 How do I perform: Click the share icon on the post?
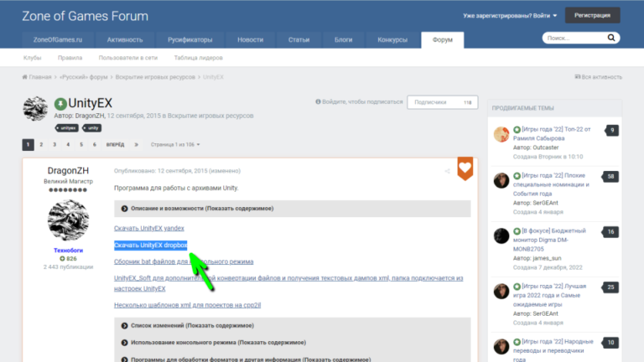click(x=446, y=171)
